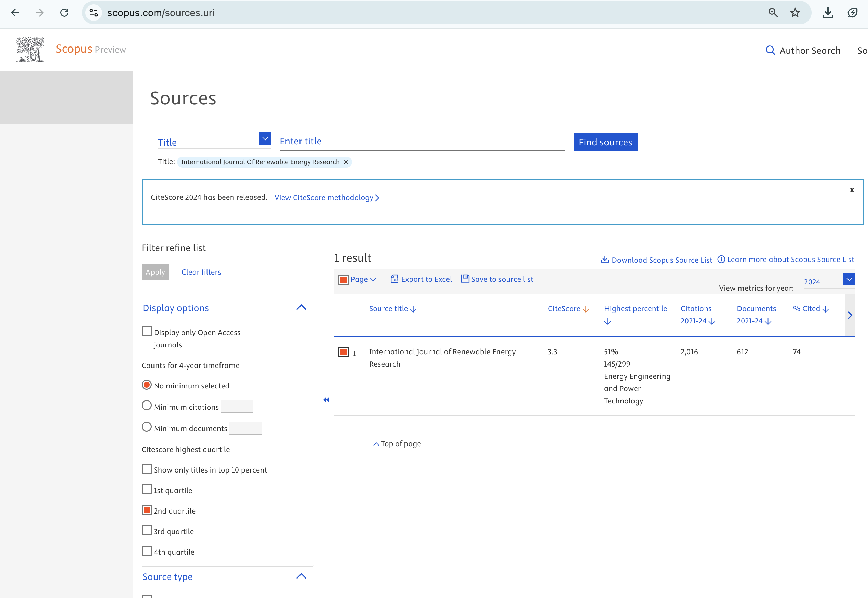Go back with the browser back arrow
The width and height of the screenshot is (868, 598).
[15, 13]
